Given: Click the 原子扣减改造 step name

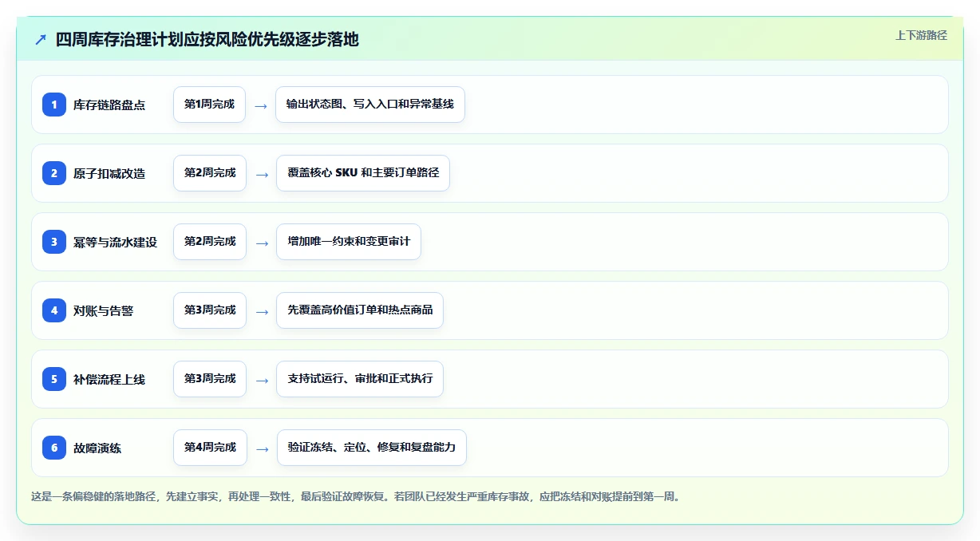Looking at the screenshot, I should pos(109,173).
